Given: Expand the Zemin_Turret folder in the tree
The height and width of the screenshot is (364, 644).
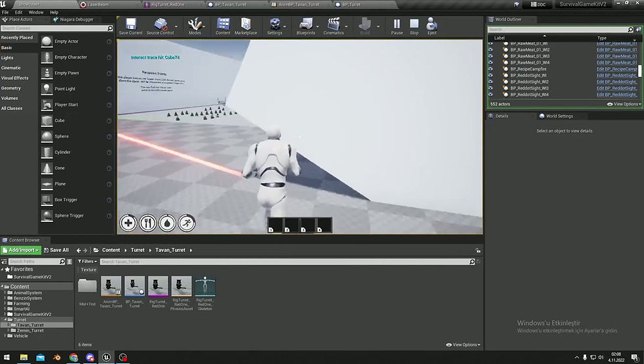Looking at the screenshot, I should click(x=9, y=330).
